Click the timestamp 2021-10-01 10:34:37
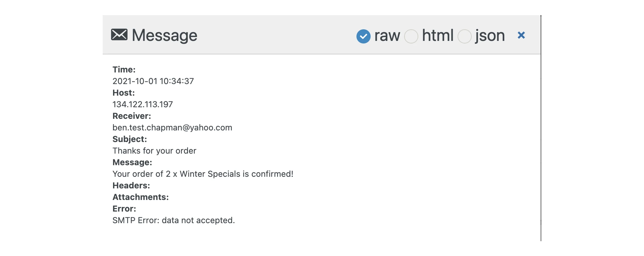The image size is (644, 256). coord(153,81)
